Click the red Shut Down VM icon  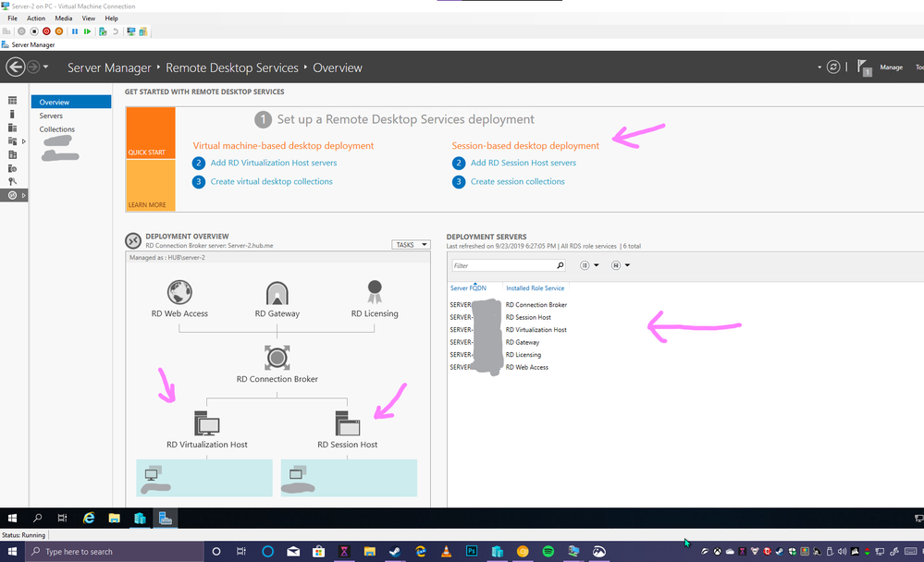click(x=46, y=31)
